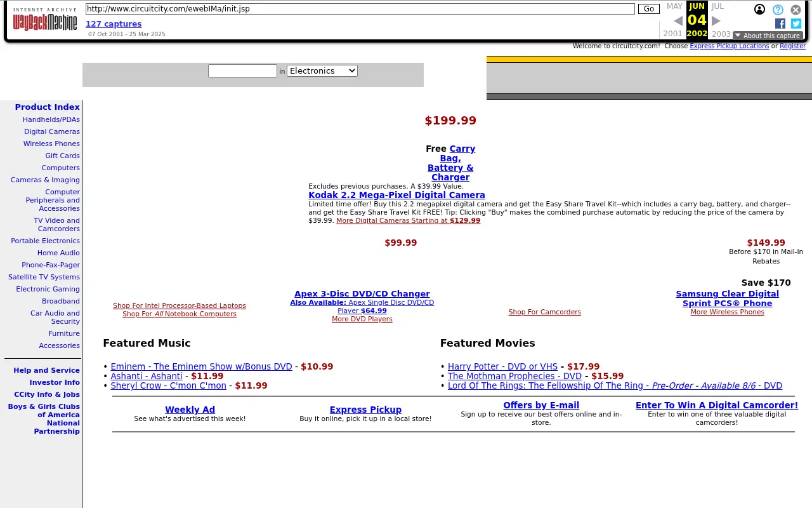Open the Wayback help question mark icon
812x508 pixels.
[778, 10]
